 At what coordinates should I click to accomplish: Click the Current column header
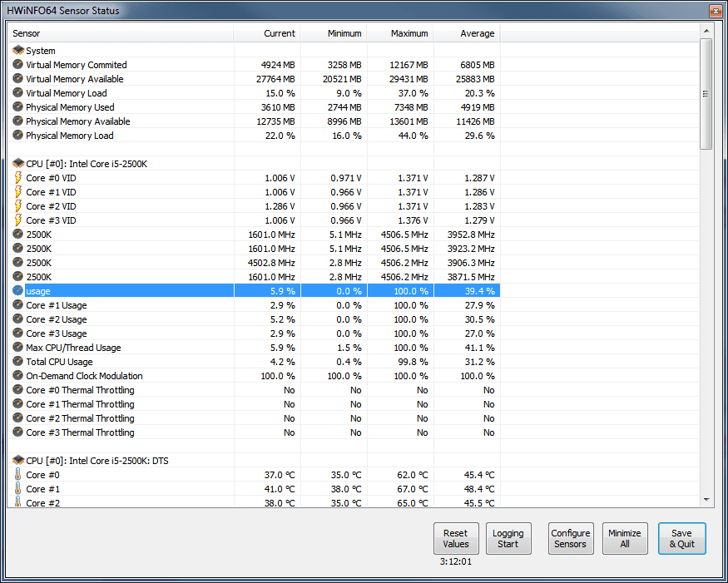pyautogui.click(x=267, y=33)
